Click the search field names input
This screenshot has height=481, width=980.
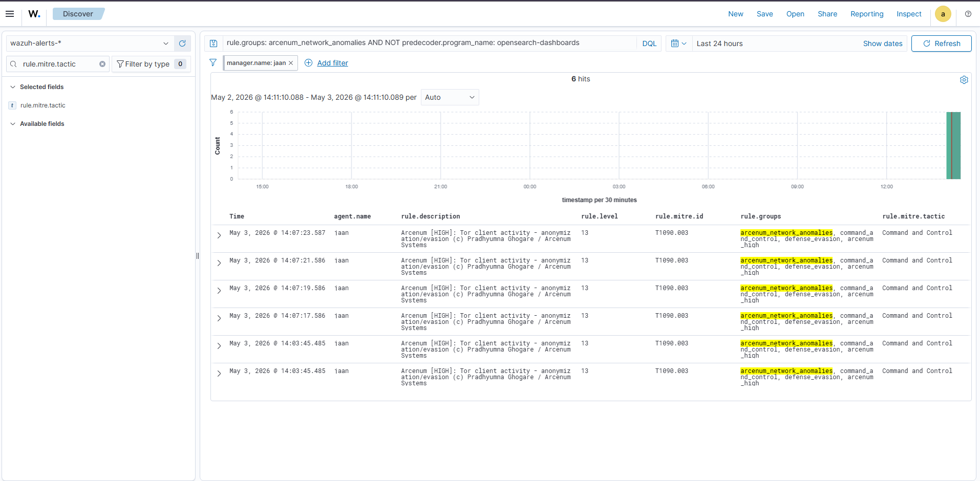59,64
